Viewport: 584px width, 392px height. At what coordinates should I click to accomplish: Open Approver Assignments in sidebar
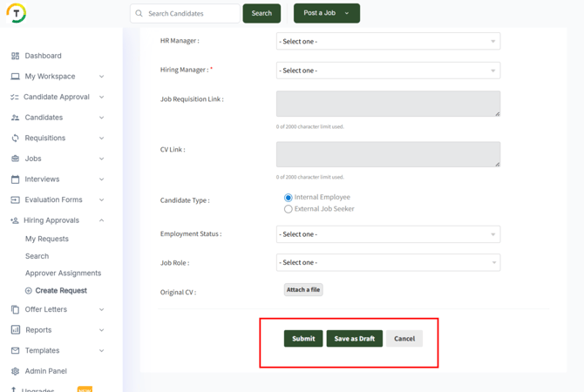[x=63, y=274]
